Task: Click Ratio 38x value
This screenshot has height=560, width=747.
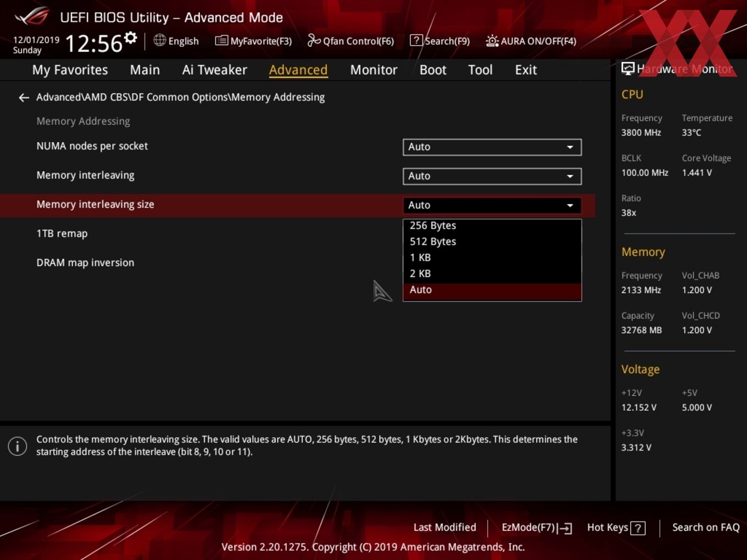Action: (629, 213)
